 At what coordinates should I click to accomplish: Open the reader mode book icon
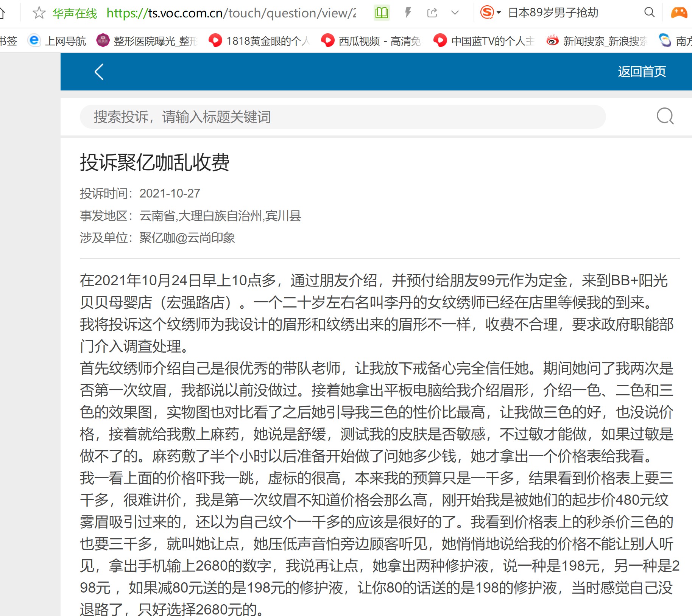[382, 13]
